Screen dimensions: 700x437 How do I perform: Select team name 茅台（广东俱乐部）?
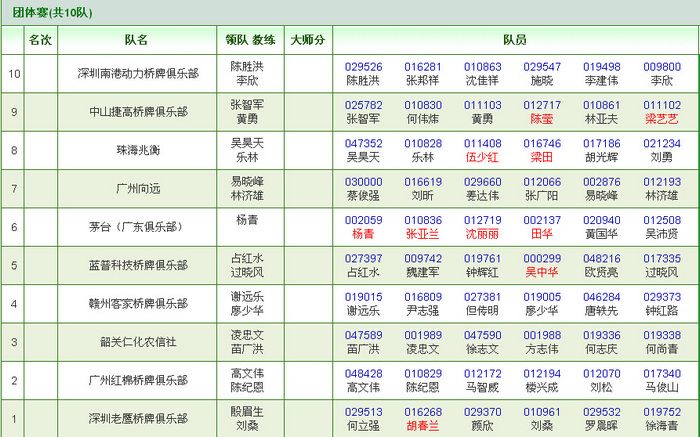(138, 227)
